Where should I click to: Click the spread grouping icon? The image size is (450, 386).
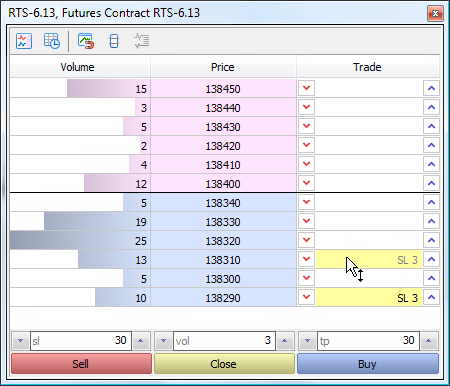(114, 41)
